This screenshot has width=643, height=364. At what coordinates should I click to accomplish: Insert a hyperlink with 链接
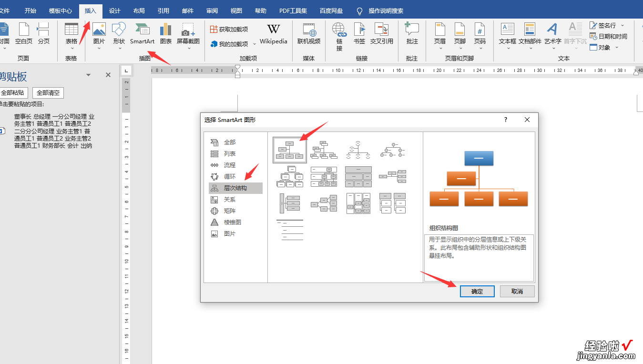point(339,36)
